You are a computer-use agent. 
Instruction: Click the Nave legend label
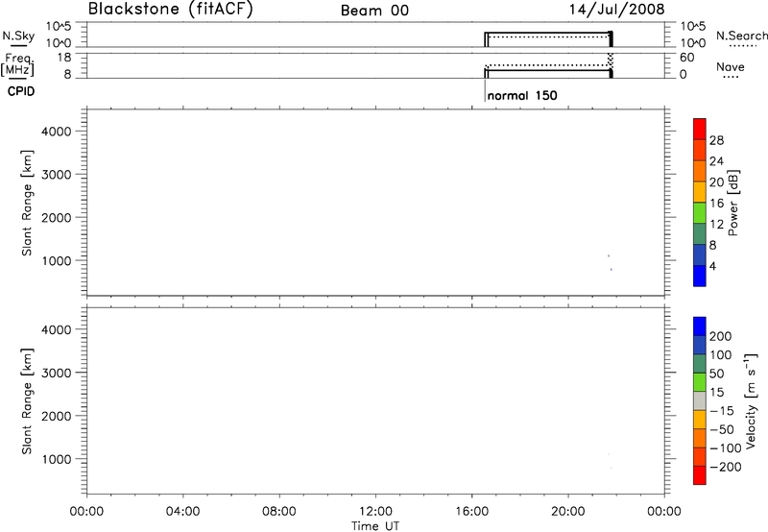731,67
